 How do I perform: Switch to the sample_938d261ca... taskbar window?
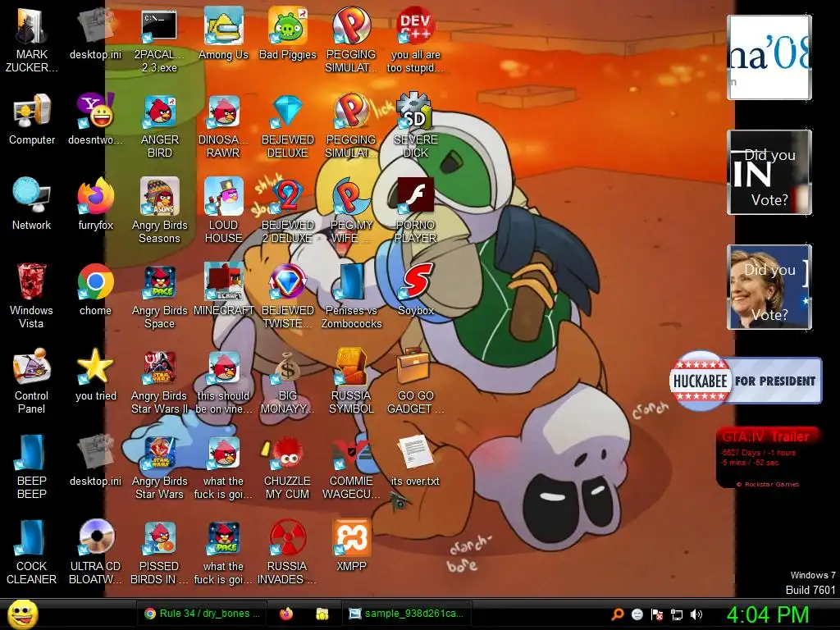407,614
